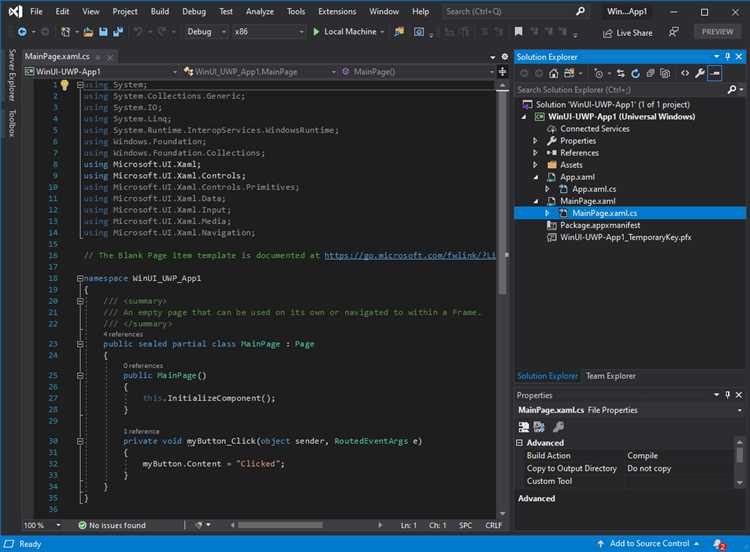The height and width of the screenshot is (552, 750).
Task: Open the MainPage() member dropdown
Action: click(417, 72)
